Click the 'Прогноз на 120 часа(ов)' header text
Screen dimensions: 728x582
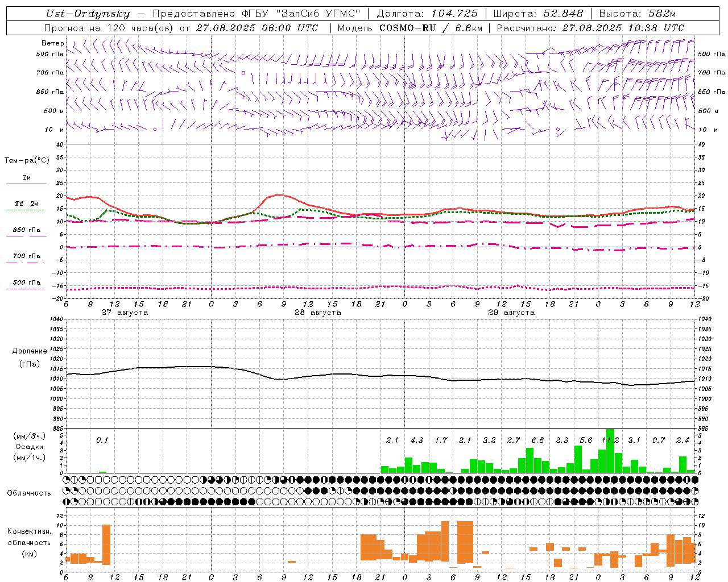pos(109,28)
